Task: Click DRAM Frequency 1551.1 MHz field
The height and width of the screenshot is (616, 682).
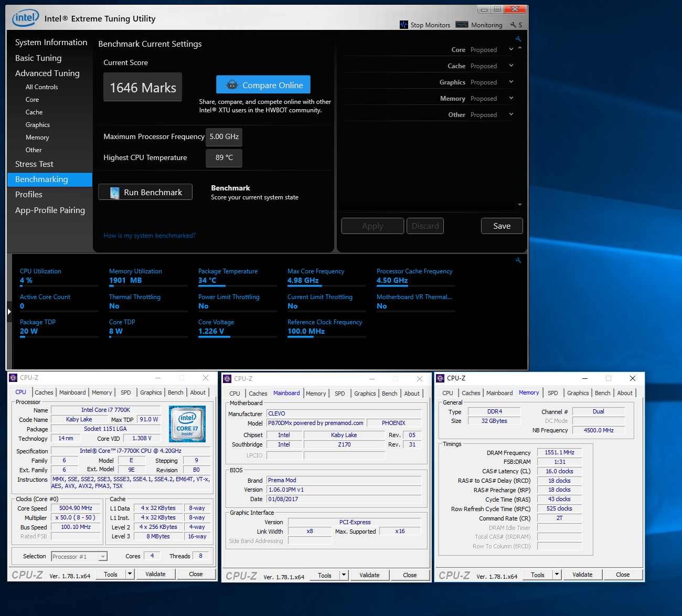Action: pos(559,452)
